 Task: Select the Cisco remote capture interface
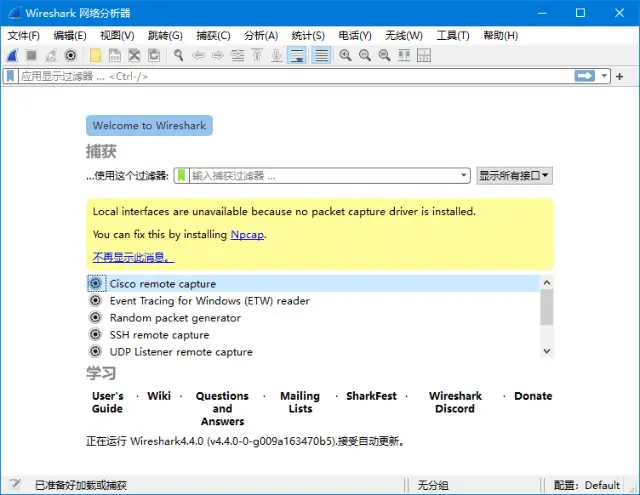coord(162,284)
